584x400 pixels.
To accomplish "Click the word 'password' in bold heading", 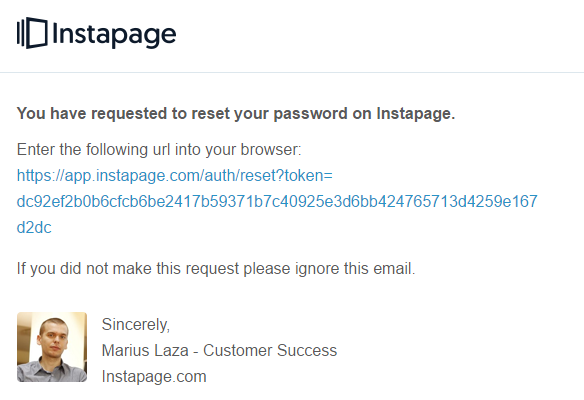I will tap(311, 114).
